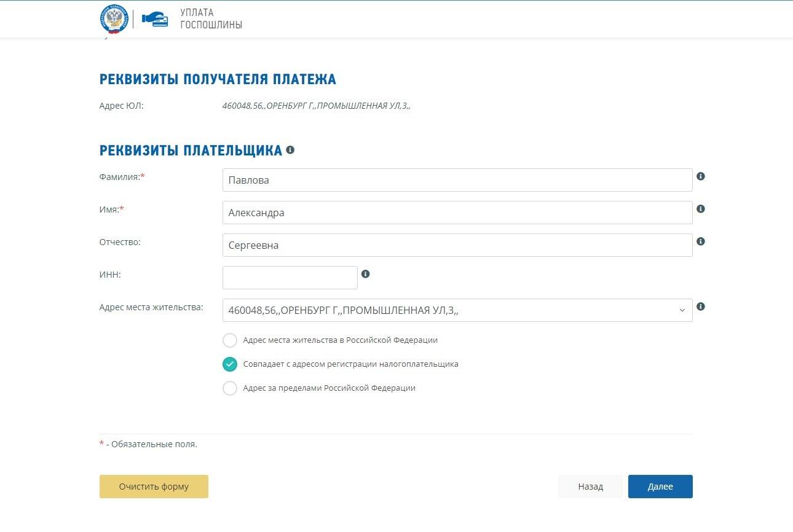This screenshot has height=532, width=793.
Task: Click the УПЛАТА ГОСПОШЛИНЫ header title
Action: (x=211, y=19)
